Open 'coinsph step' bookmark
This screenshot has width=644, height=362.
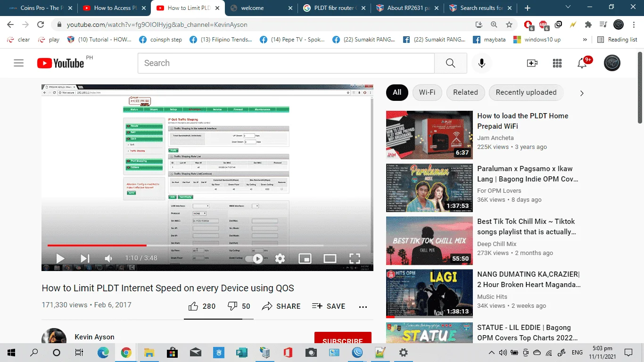(161, 40)
